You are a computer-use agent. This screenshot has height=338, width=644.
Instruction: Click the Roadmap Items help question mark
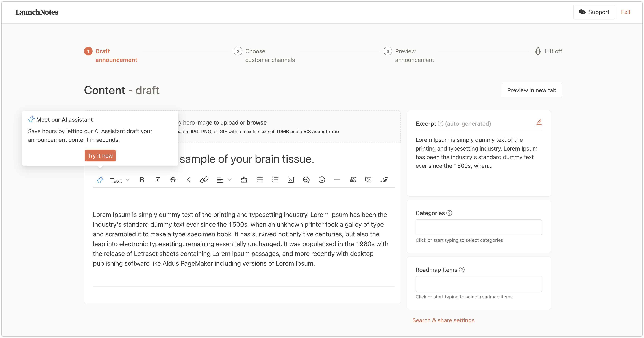(x=462, y=270)
